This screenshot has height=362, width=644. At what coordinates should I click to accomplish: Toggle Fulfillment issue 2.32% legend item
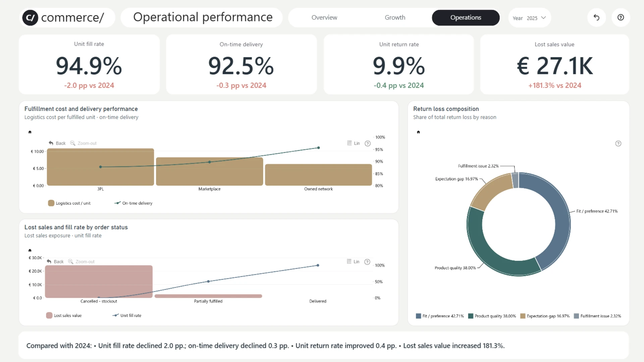[x=597, y=316]
